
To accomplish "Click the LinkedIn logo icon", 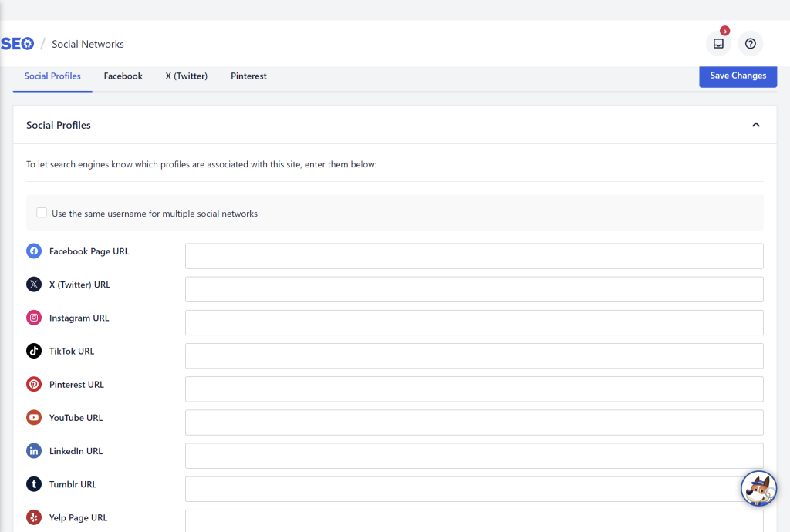I will [x=34, y=451].
